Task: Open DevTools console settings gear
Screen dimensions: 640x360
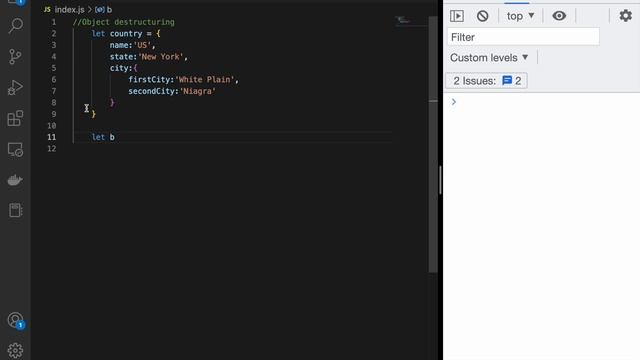Action: [x=625, y=16]
